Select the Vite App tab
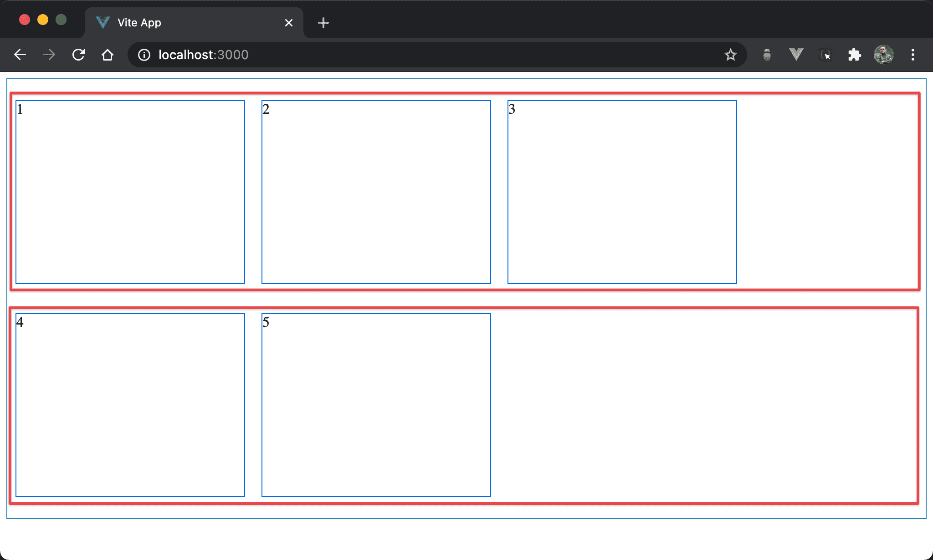 pos(182,23)
